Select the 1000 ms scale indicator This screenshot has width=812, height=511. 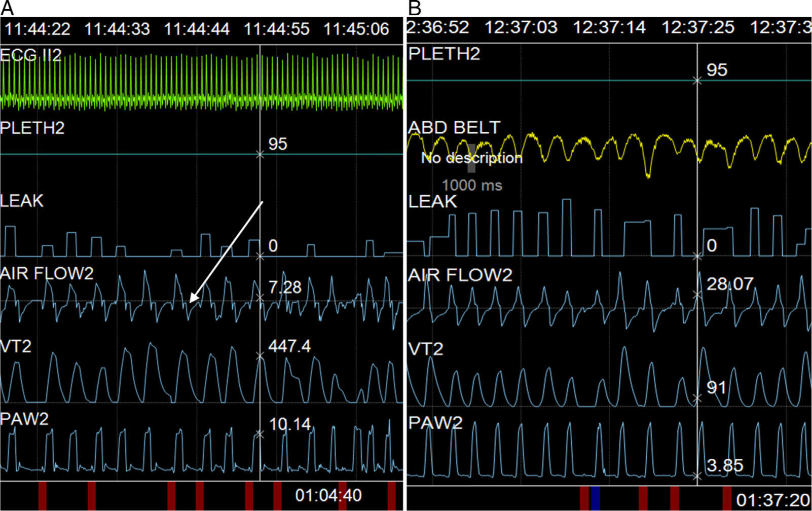click(x=472, y=185)
